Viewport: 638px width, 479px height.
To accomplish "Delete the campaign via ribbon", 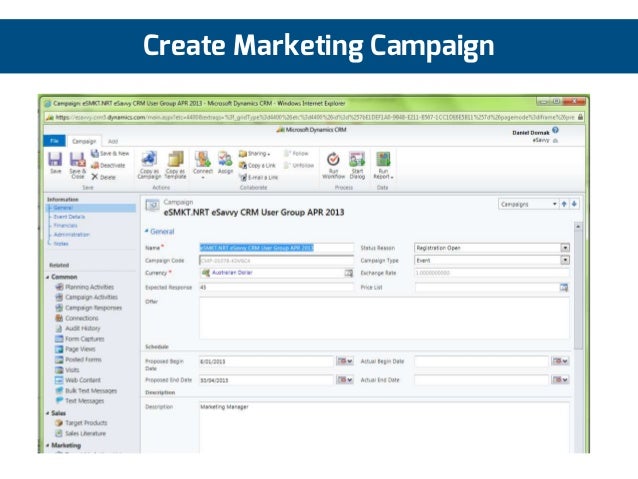I will (x=104, y=177).
